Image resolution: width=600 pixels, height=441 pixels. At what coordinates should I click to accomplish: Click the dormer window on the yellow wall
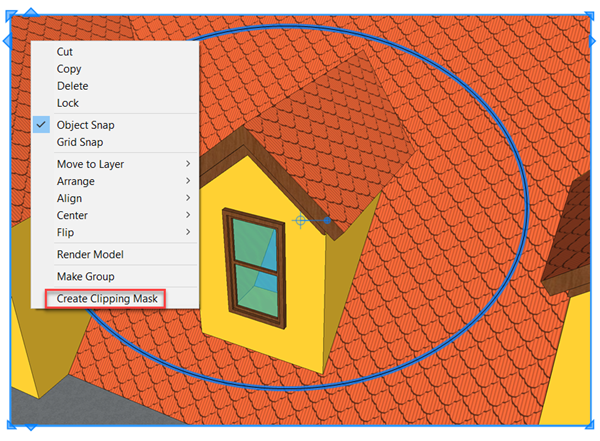255,268
